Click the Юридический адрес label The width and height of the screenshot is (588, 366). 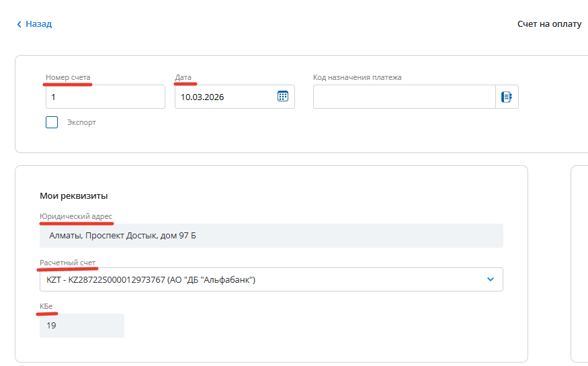coord(76,217)
